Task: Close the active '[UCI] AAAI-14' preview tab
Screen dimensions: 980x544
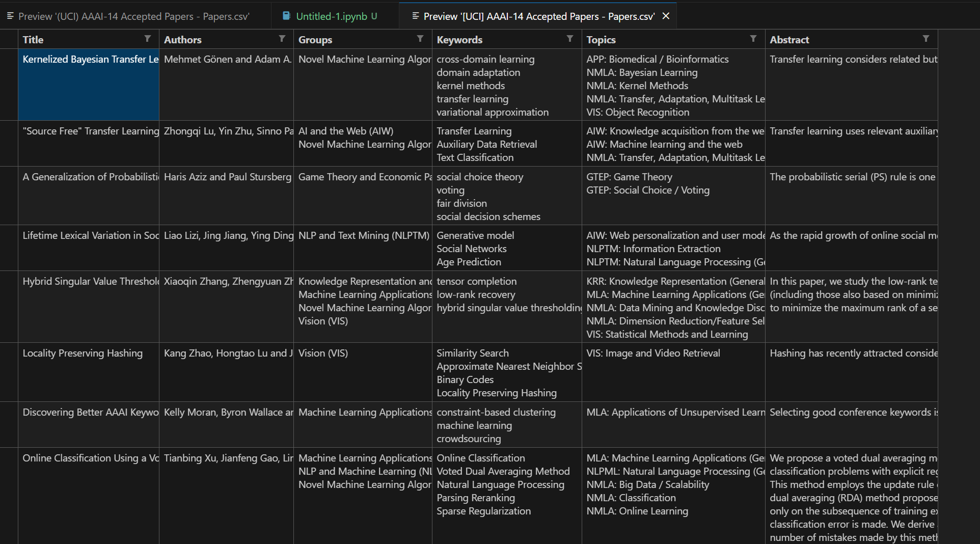Action: [x=666, y=16]
